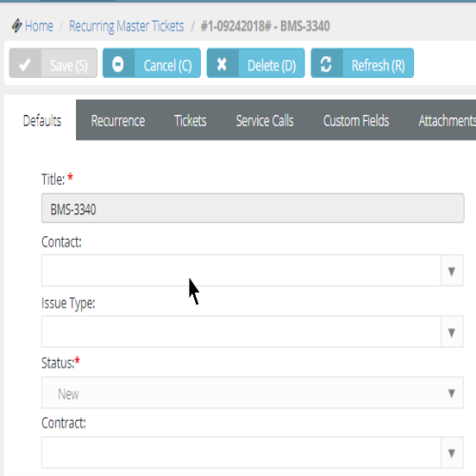Click the circular arrows Refresh icon

pos(326,65)
